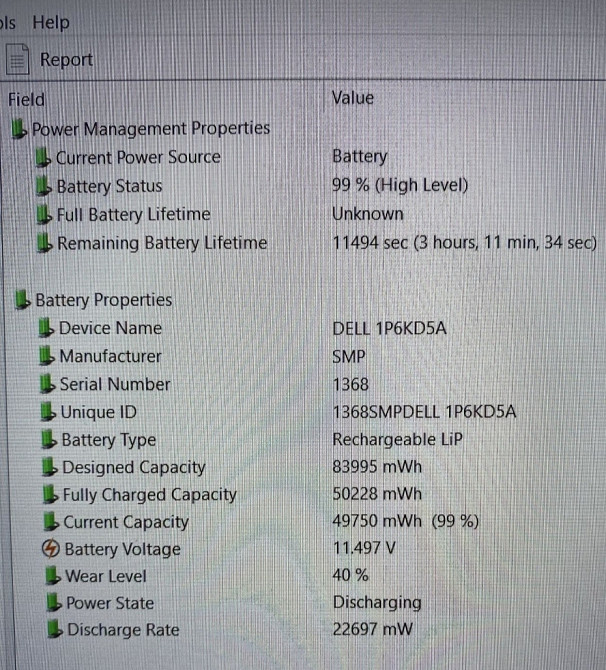Click the Battery Type row icon
Screen dimensions: 606x670
(x=49, y=440)
